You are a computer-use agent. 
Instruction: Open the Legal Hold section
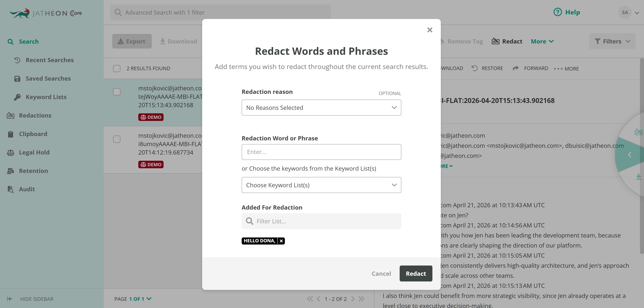click(34, 152)
